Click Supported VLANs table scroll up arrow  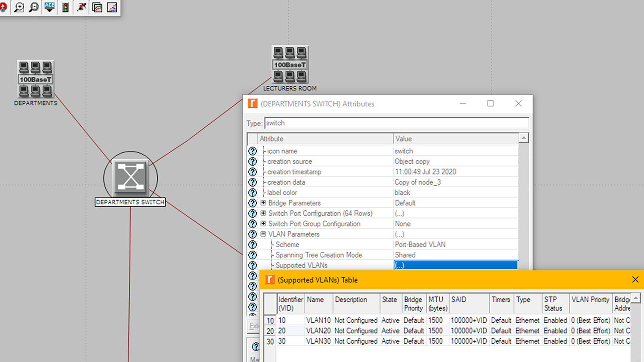click(x=636, y=298)
